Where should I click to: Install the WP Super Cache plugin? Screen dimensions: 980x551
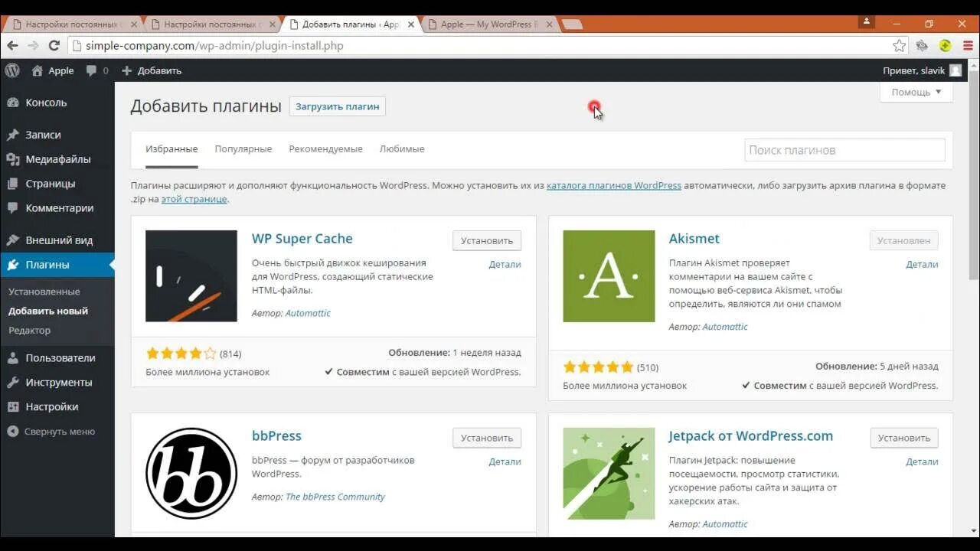click(487, 240)
